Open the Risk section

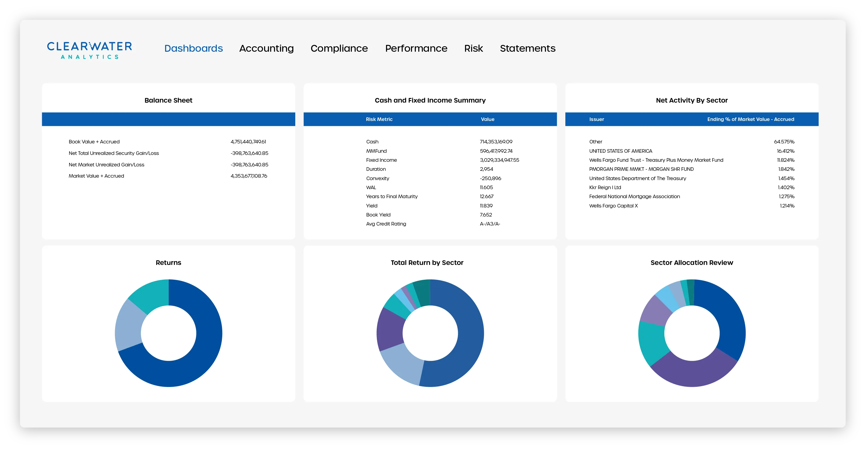click(474, 48)
